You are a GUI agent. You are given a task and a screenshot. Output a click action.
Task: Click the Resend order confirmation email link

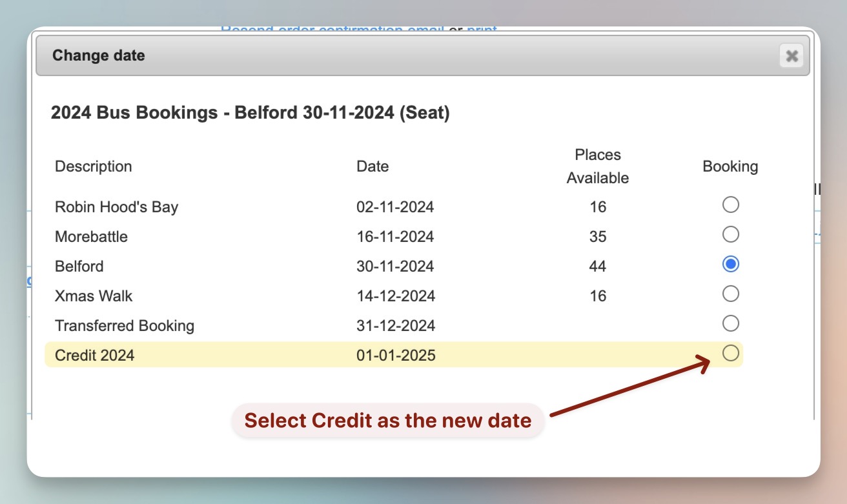(332, 30)
